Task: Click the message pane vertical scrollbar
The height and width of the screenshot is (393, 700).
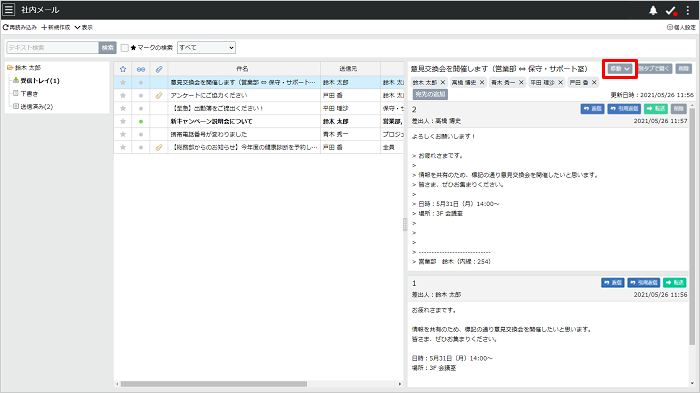Action: (x=692, y=226)
